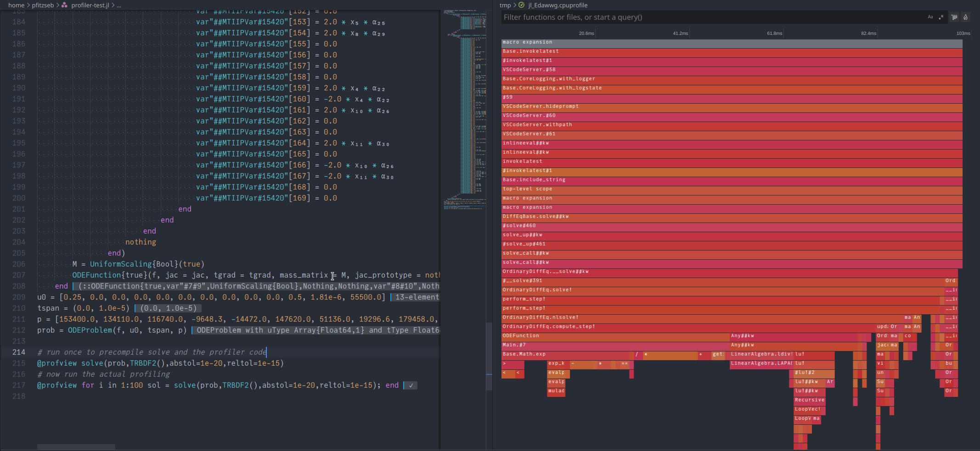This screenshot has height=451, width=980.
Task: Click the gauge icon next to jl_Edawwg.cpuprofile
Action: 521,5
